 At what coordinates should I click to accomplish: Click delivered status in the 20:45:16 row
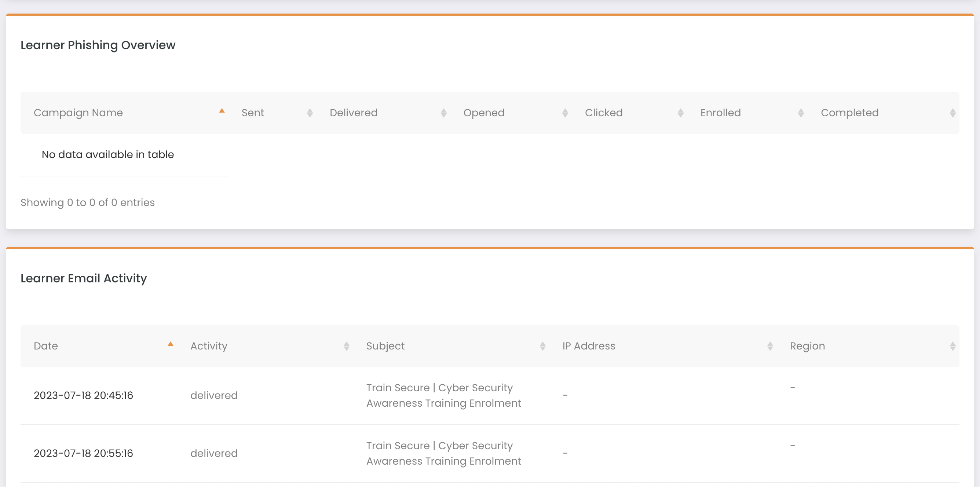(x=214, y=396)
